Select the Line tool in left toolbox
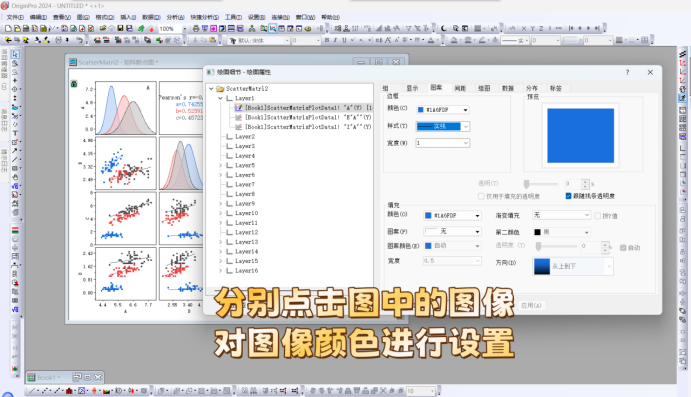This screenshot has width=691, height=397. (15, 160)
